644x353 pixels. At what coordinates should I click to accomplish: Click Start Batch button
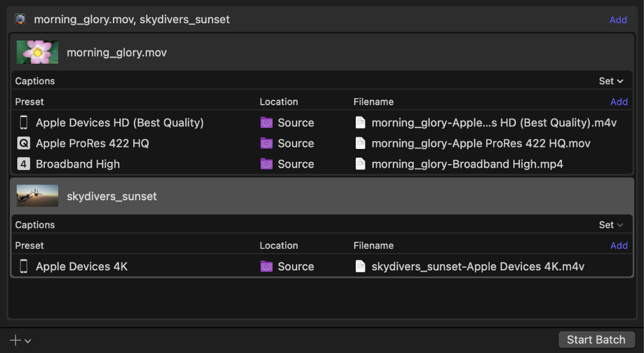[x=596, y=340]
